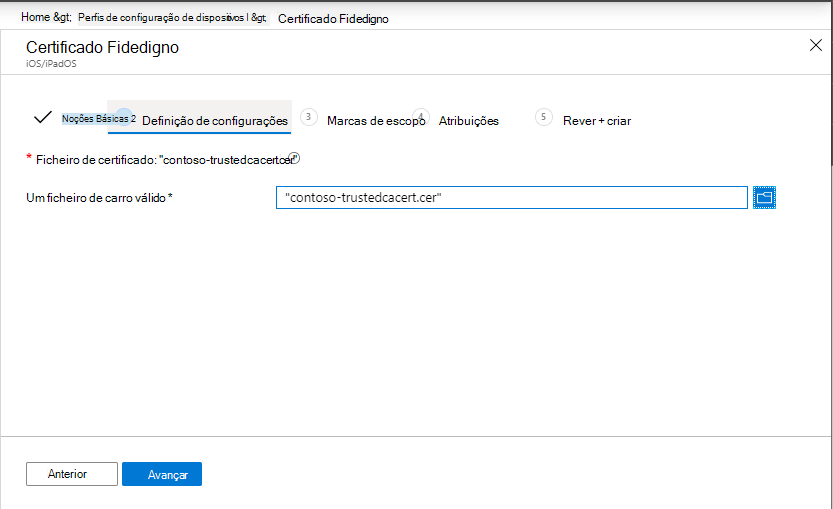Viewport: 833px width, 509px height.
Task: Click the completed checkmark for Noções Básicas
Action: point(42,117)
